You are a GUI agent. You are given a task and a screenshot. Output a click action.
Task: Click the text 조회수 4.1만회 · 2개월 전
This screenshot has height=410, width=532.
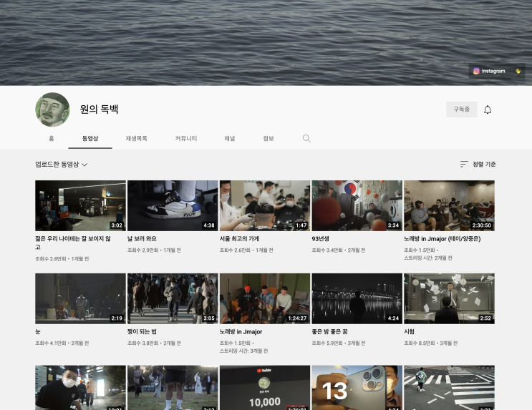[x=62, y=343]
